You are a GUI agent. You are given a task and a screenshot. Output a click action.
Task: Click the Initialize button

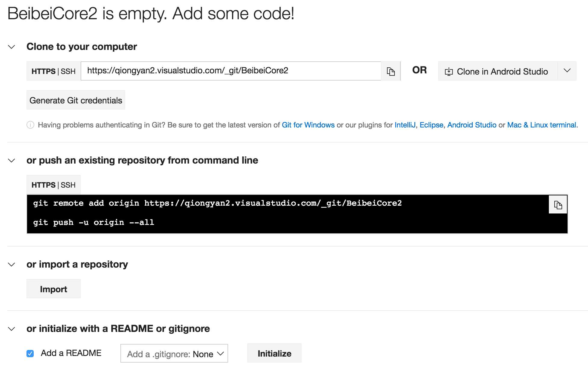[x=274, y=353]
